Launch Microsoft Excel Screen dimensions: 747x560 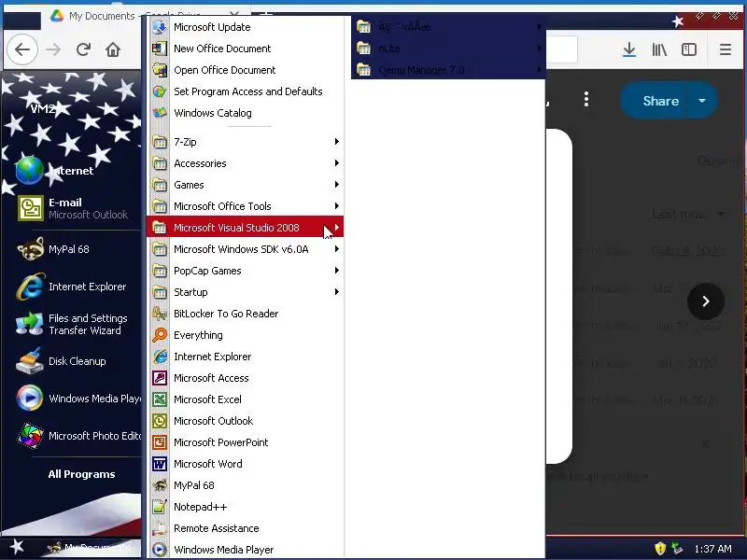(x=245, y=399)
